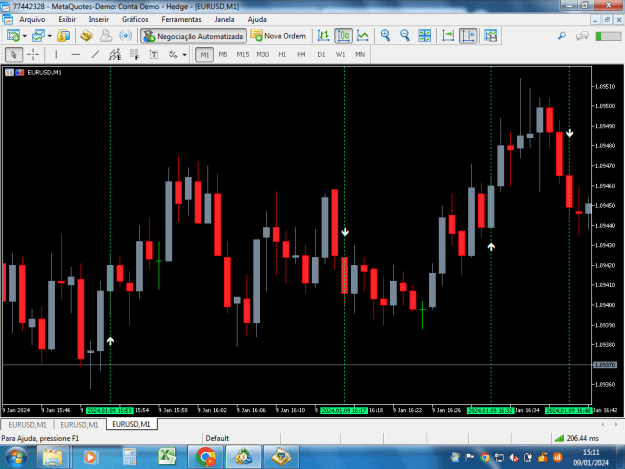The image size is (625, 469).
Task: Select the active EURUSD,M1 chart tab
Action: (x=132, y=424)
